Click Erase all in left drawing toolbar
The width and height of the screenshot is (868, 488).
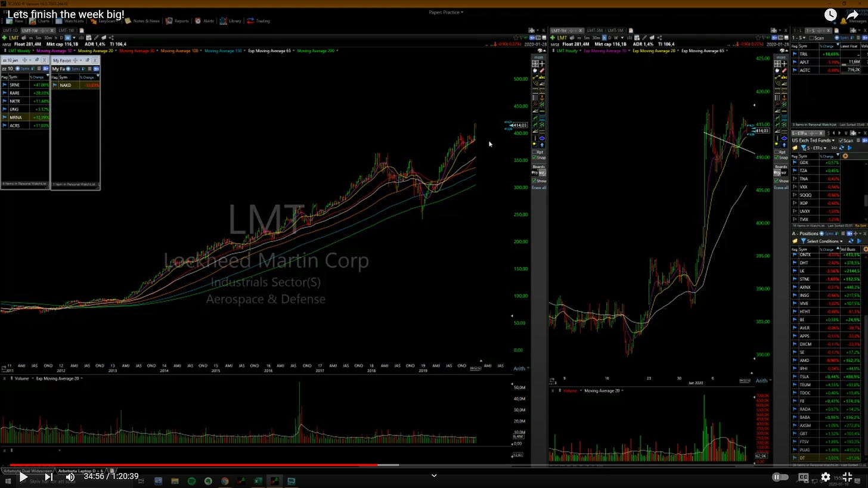pyautogui.click(x=539, y=188)
